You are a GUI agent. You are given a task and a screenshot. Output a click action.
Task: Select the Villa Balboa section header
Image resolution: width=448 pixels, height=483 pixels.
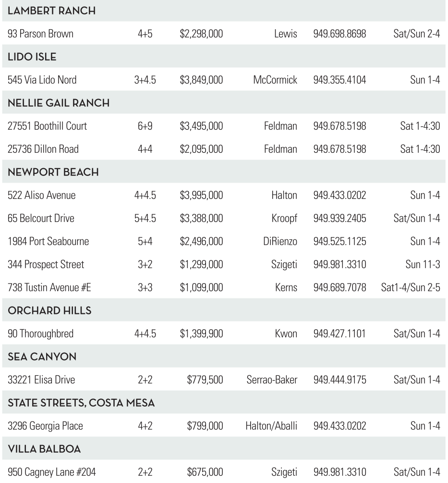(44, 449)
